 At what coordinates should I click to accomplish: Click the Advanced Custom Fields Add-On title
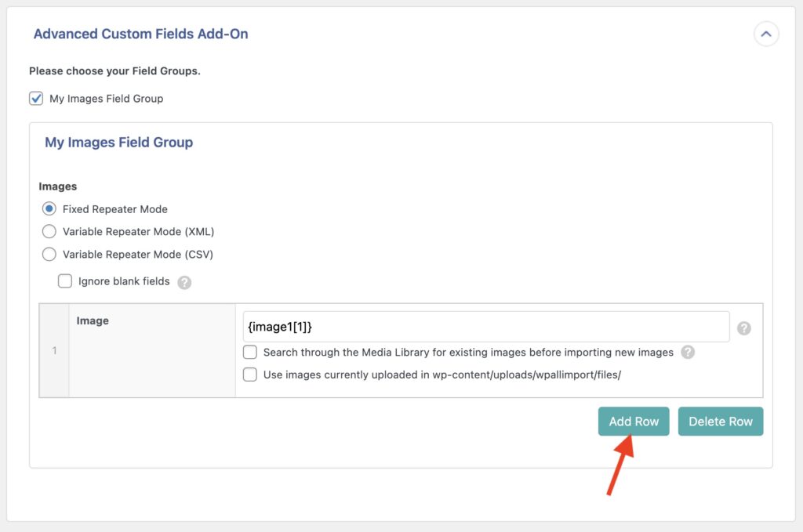coord(141,34)
